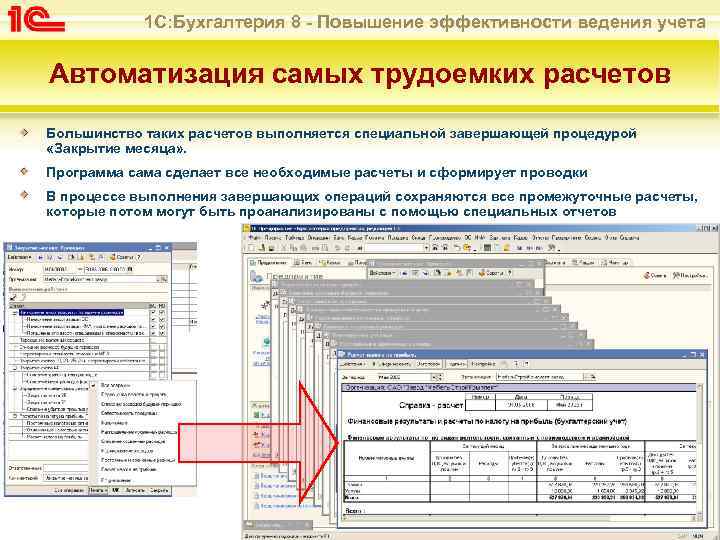The width and height of the screenshot is (720, 540).
Task: Click the Советы icon on the function panel
Action: point(655,276)
